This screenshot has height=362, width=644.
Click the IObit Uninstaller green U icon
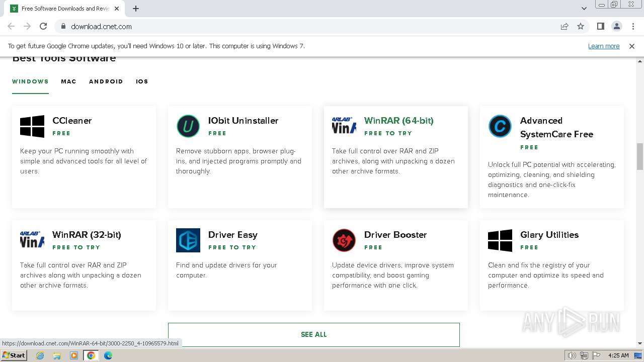(x=188, y=126)
